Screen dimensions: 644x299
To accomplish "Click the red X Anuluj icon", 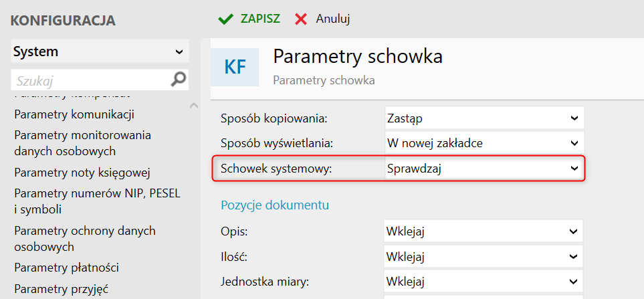I will 302,19.
